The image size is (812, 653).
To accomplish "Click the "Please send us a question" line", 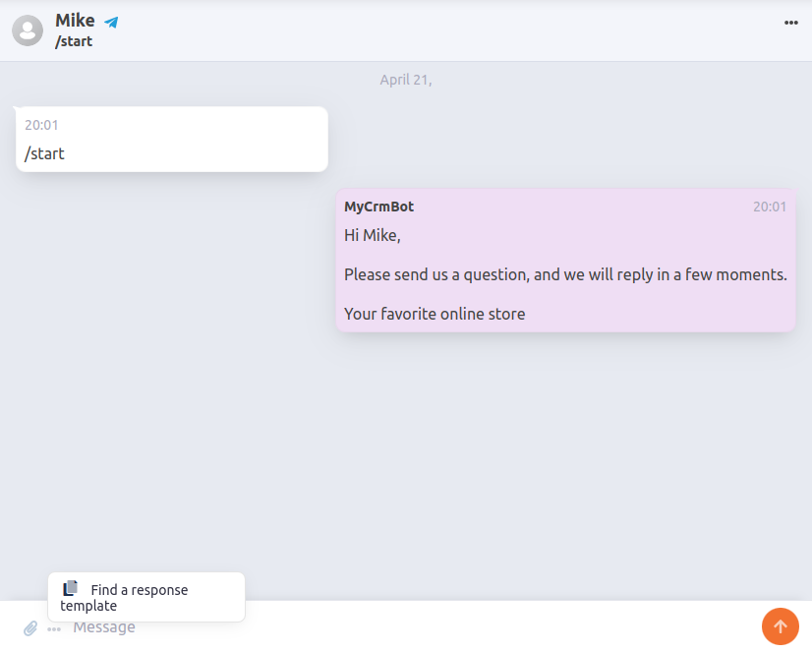I will point(564,274).
